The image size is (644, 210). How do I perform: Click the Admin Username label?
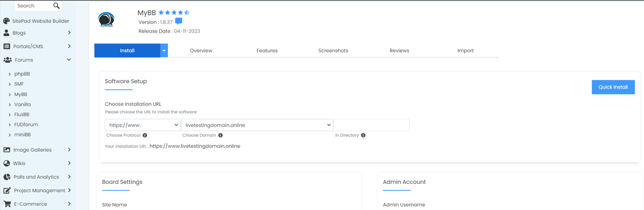[x=404, y=205]
